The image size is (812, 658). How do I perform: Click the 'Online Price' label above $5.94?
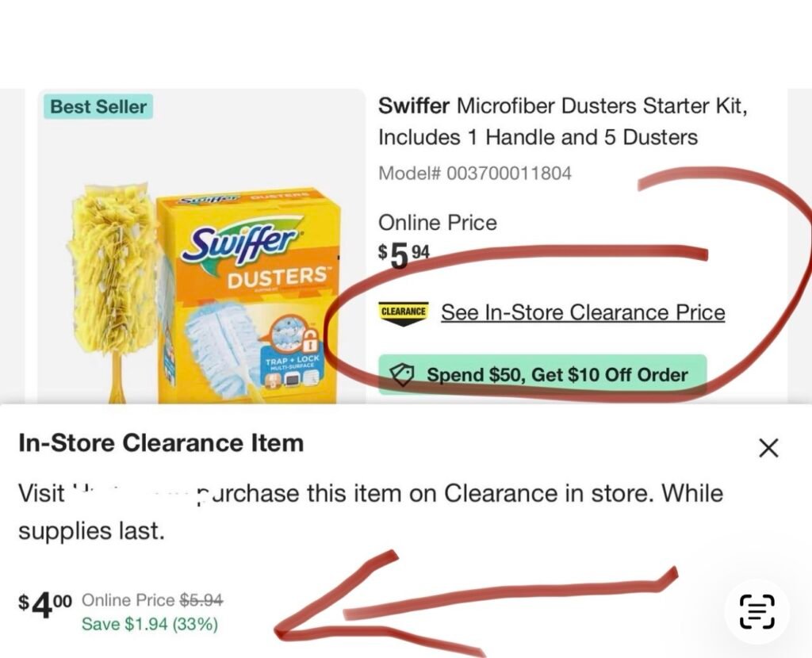437,222
